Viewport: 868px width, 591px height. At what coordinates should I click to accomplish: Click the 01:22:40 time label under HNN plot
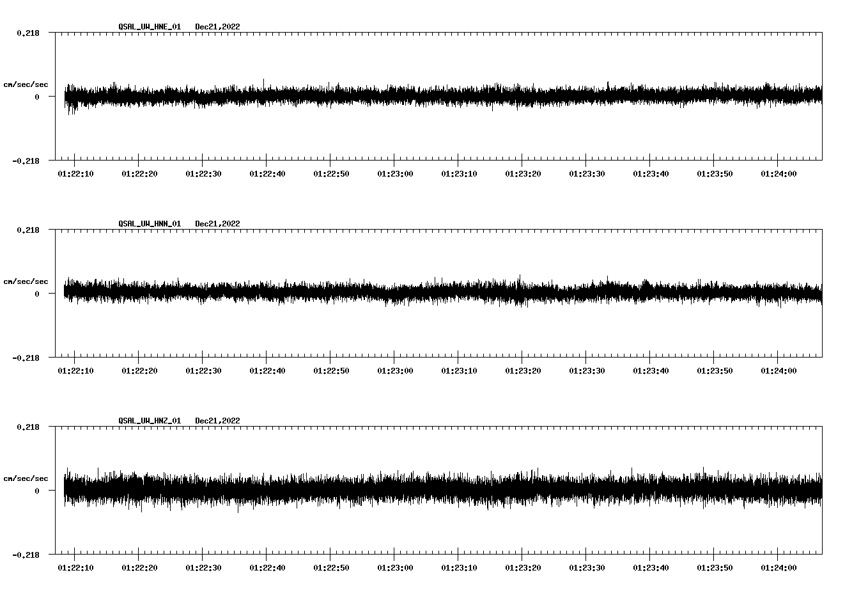pyautogui.click(x=267, y=370)
